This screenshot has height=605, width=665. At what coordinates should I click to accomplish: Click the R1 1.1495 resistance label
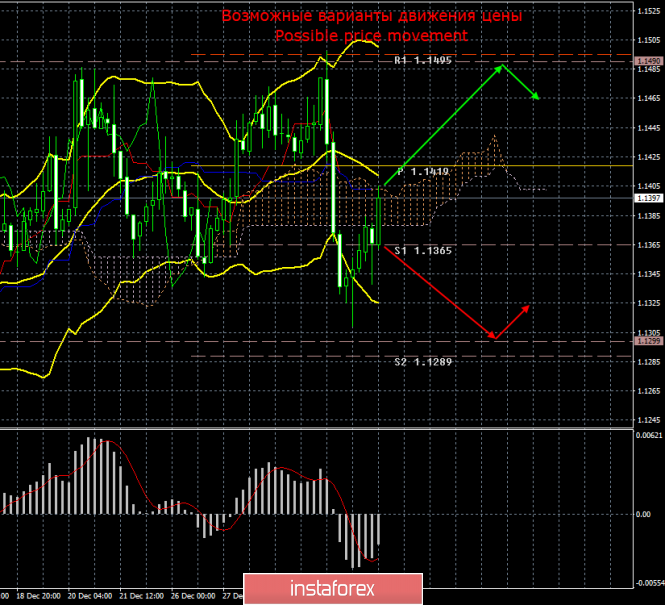click(423, 61)
